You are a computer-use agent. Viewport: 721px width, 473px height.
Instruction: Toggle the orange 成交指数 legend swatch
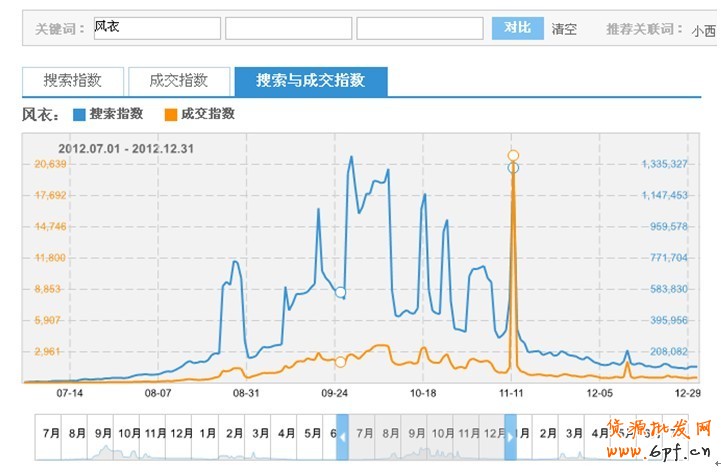click(171, 114)
